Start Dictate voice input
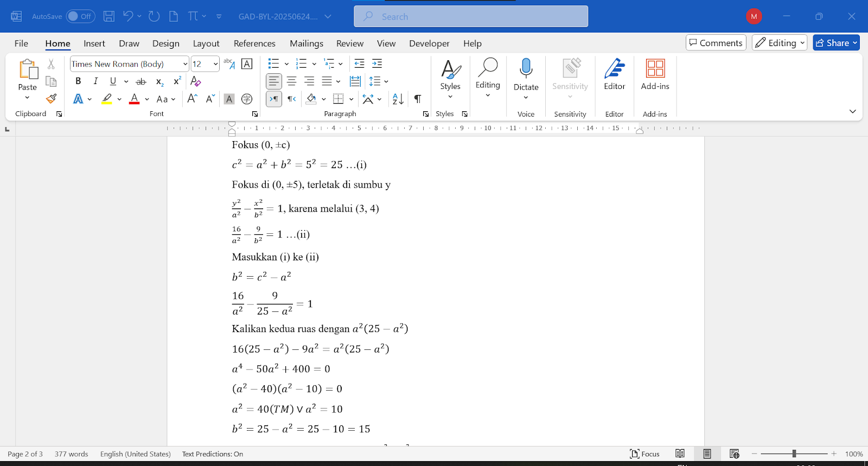Screen dimensions: 868x466 (526, 74)
